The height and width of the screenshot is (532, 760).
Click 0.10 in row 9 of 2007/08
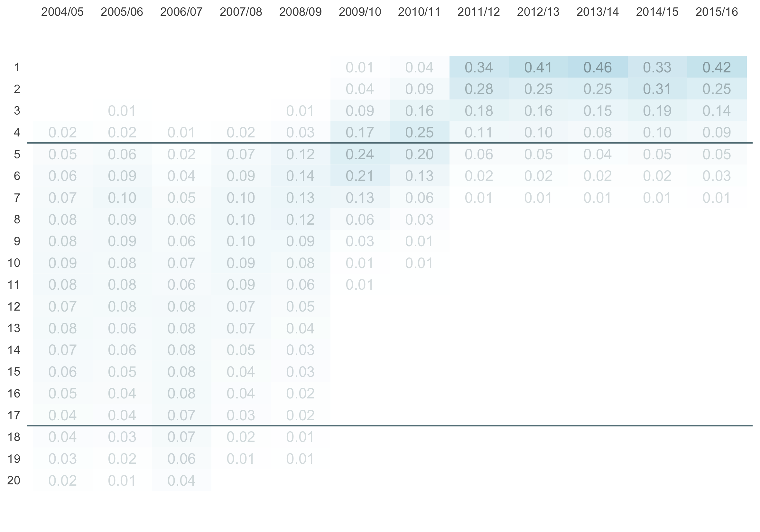[x=241, y=241]
